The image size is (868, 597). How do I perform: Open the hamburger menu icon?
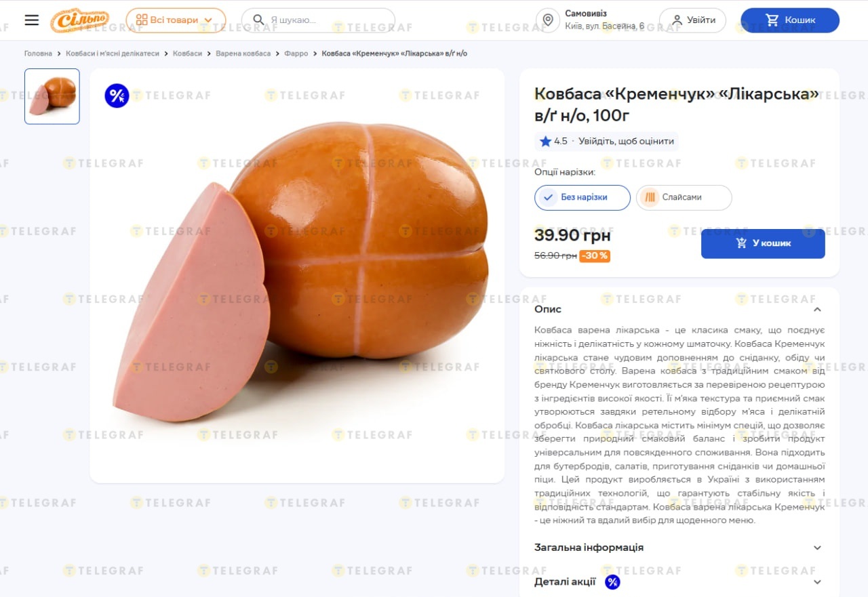point(32,20)
